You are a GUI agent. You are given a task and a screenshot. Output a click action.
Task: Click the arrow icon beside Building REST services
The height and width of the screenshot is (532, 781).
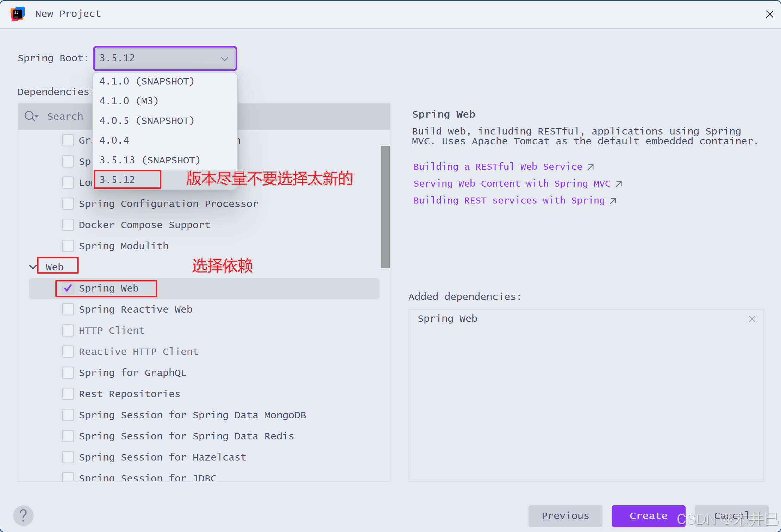pos(613,201)
